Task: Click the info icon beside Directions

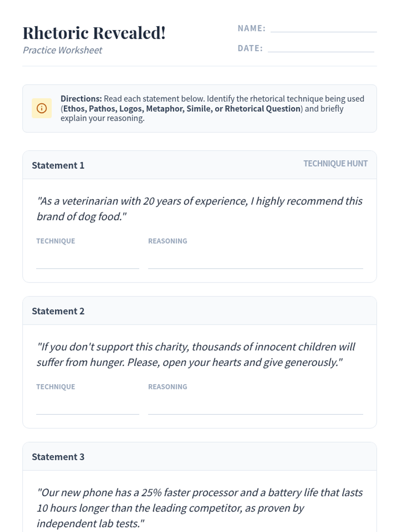Action: 42,108
